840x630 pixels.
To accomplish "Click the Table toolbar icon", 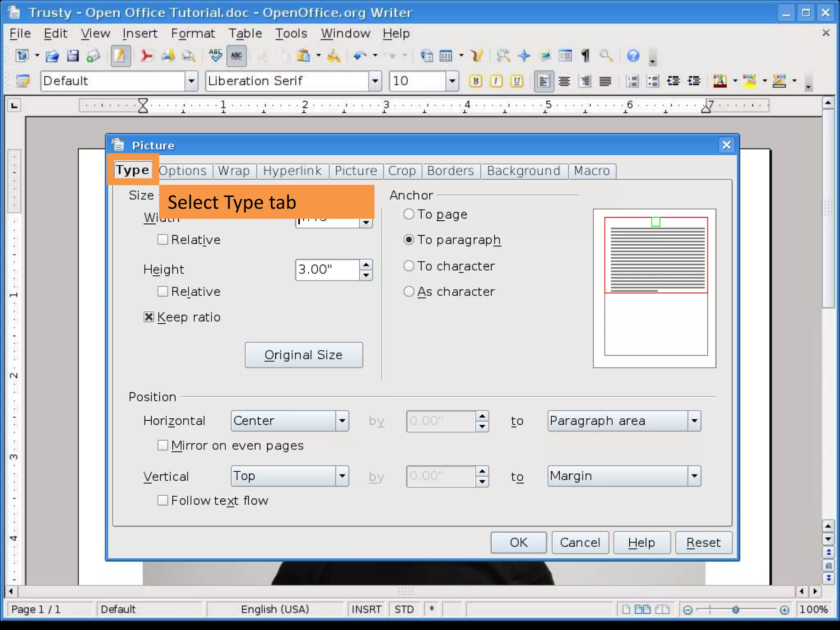I will pos(445,55).
